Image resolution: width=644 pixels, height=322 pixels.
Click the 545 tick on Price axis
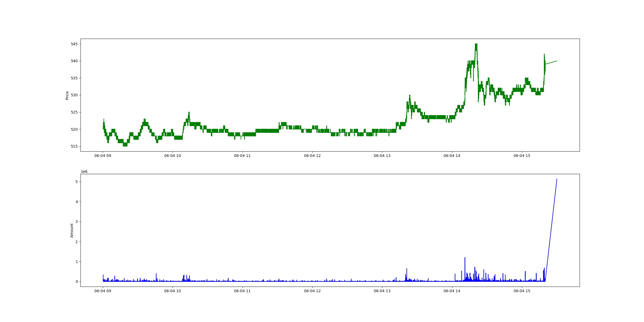point(74,44)
